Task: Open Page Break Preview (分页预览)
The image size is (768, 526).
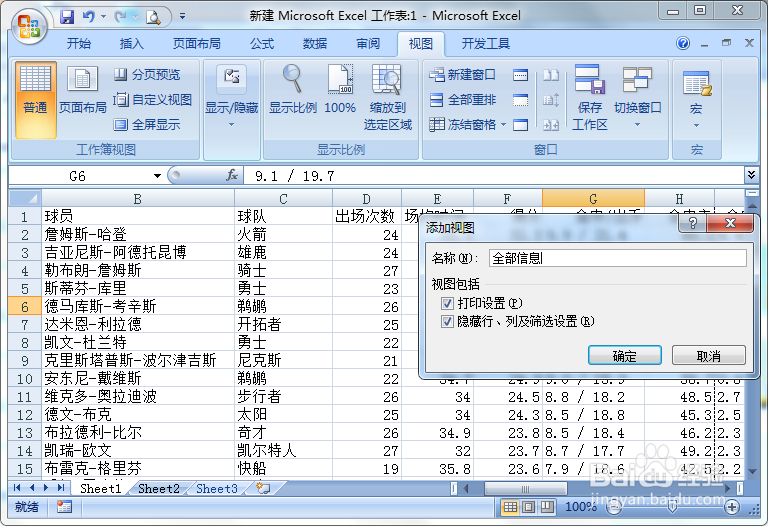Action: click(x=147, y=74)
